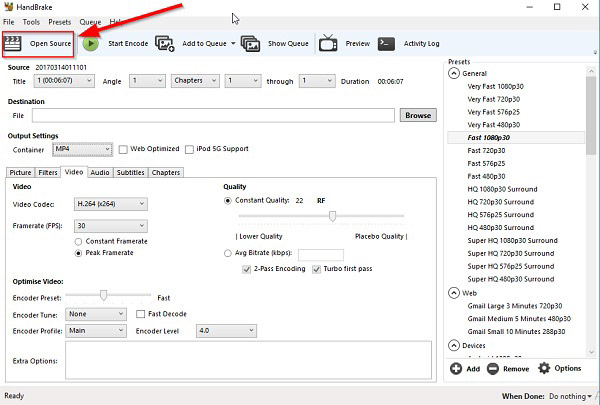This screenshot has width=600, height=405.
Task: Toggle the 2-Pass Encoding checkbox
Action: (x=246, y=269)
